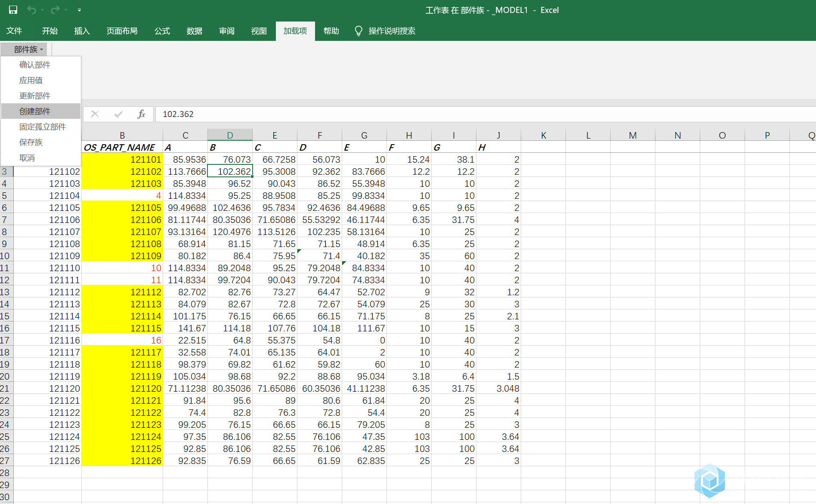Choose 保存族 from the menu
816x504 pixels.
click(41, 142)
